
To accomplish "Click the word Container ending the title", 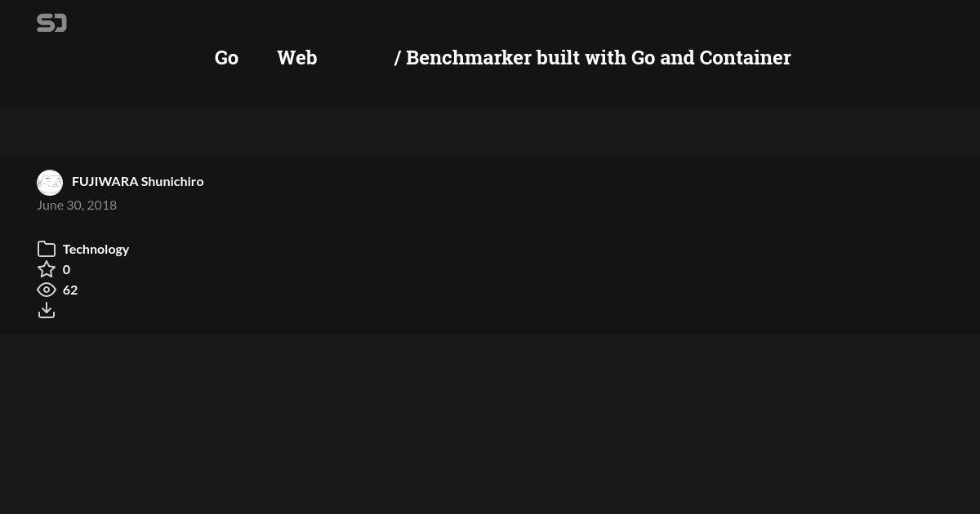I will [x=745, y=58].
